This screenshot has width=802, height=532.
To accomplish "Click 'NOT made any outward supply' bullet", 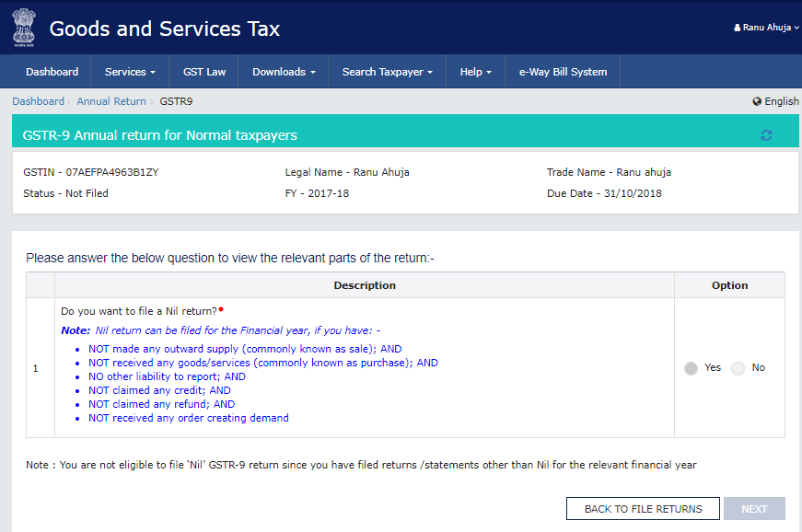I will coord(245,349).
